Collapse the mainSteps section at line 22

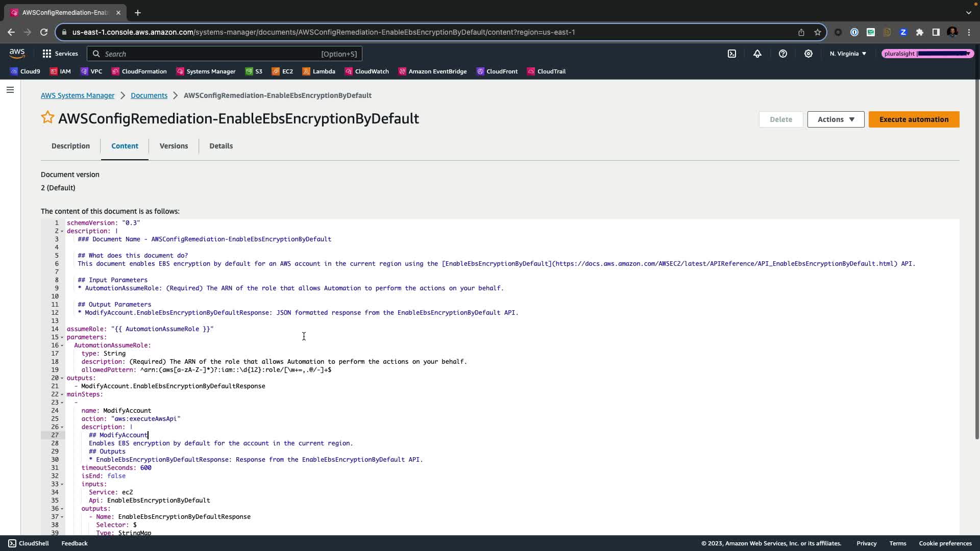tap(62, 394)
